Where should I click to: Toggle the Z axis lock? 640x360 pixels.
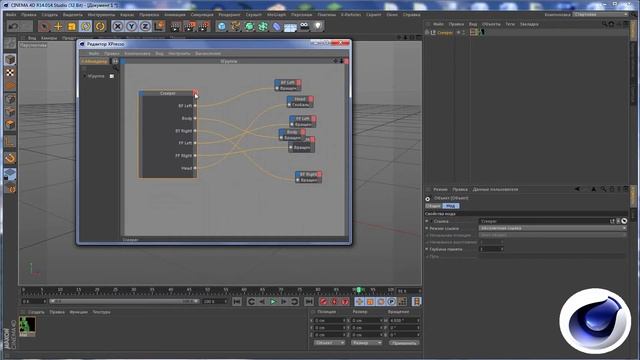[x=145, y=27]
